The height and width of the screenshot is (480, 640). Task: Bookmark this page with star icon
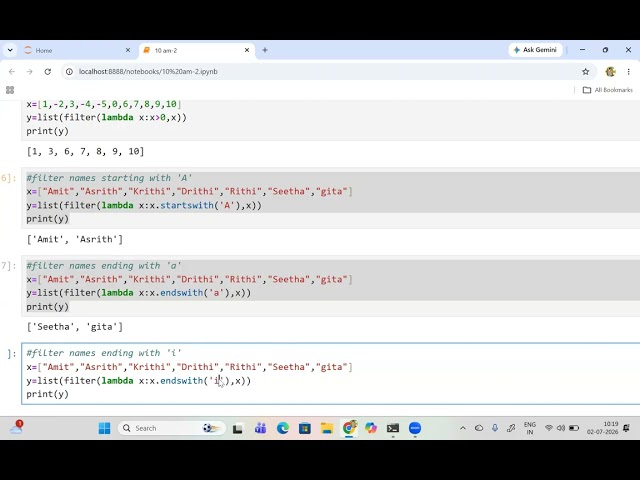tap(585, 72)
